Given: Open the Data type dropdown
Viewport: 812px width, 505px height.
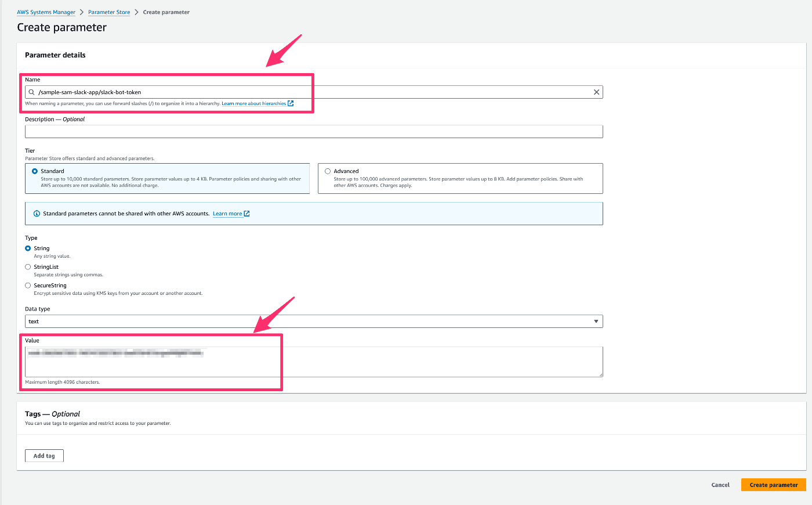Looking at the screenshot, I should pyautogui.click(x=314, y=322).
